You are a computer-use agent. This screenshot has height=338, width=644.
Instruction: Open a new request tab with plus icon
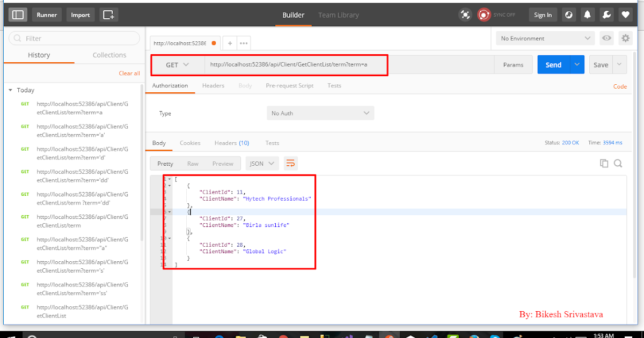pos(230,42)
